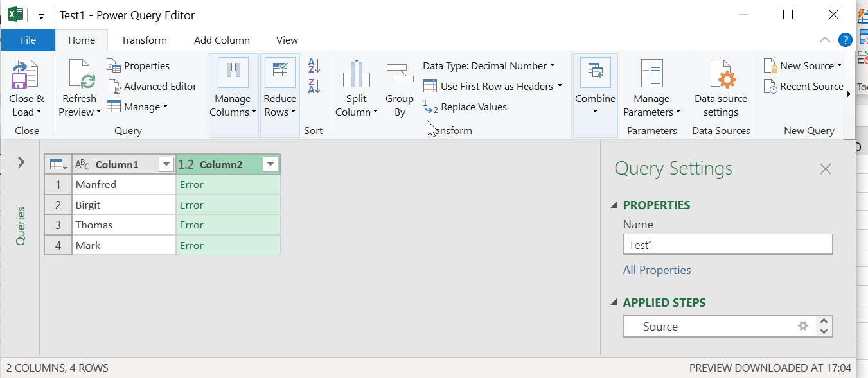Screen dimensions: 868x378
Task: Click the PREVIEW DOWNLOADED status text
Action: [770, 368]
